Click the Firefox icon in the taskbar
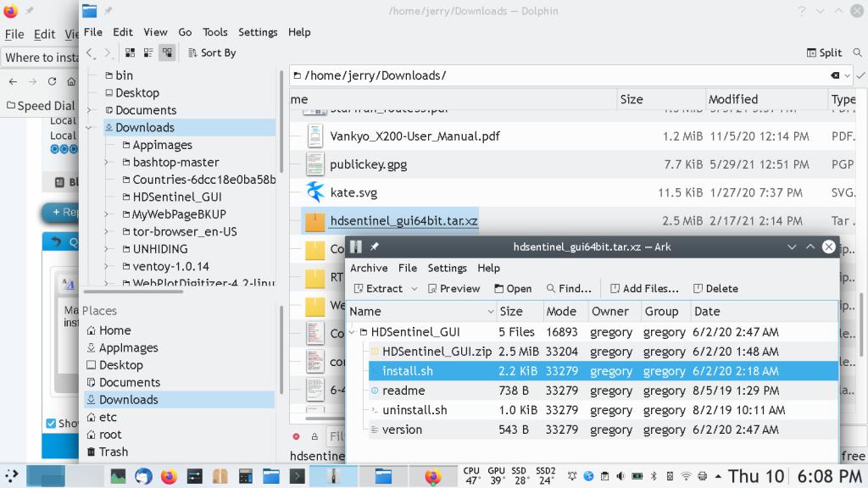 click(x=168, y=476)
